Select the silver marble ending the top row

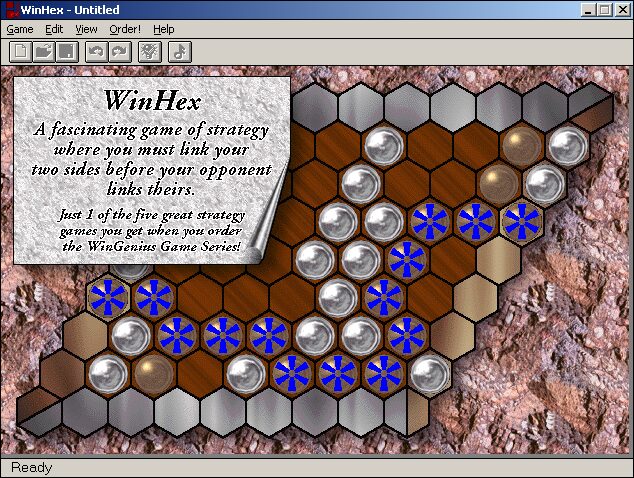point(567,144)
